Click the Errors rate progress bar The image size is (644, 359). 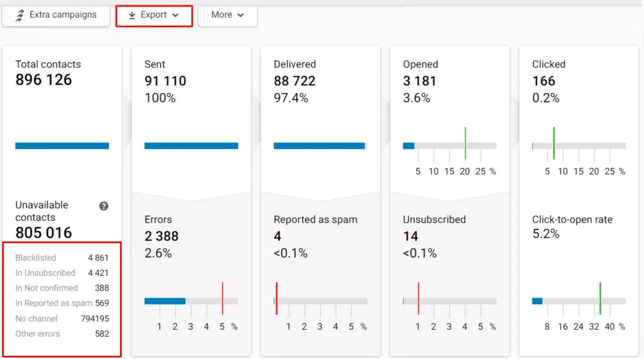point(191,301)
